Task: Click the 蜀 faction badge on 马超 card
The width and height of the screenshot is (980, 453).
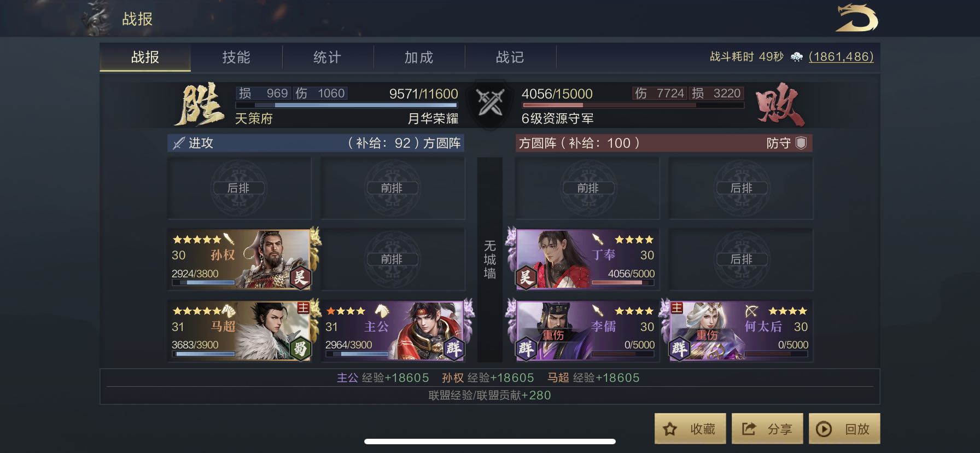Action: coord(300,349)
